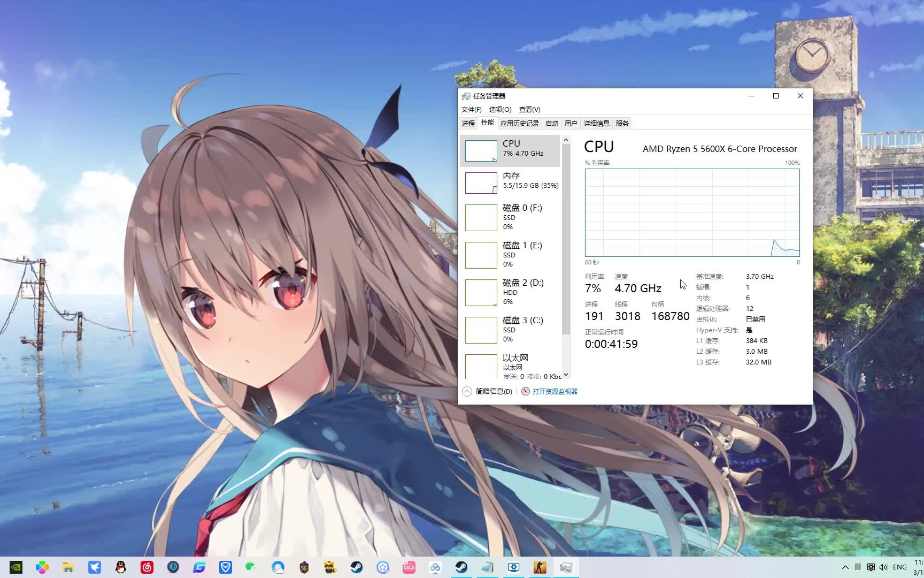Expand hidden icons in the system tray

[x=845, y=567]
